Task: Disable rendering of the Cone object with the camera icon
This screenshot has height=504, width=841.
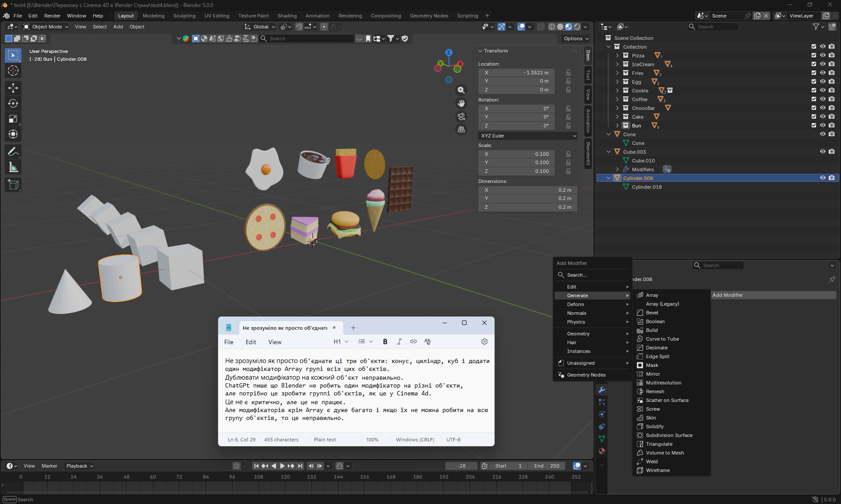Action: [831, 134]
